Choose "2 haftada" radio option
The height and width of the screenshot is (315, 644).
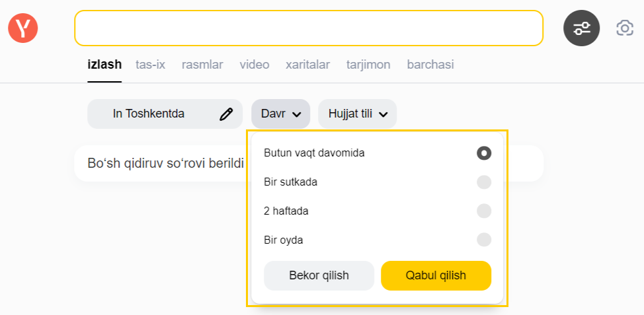(484, 211)
